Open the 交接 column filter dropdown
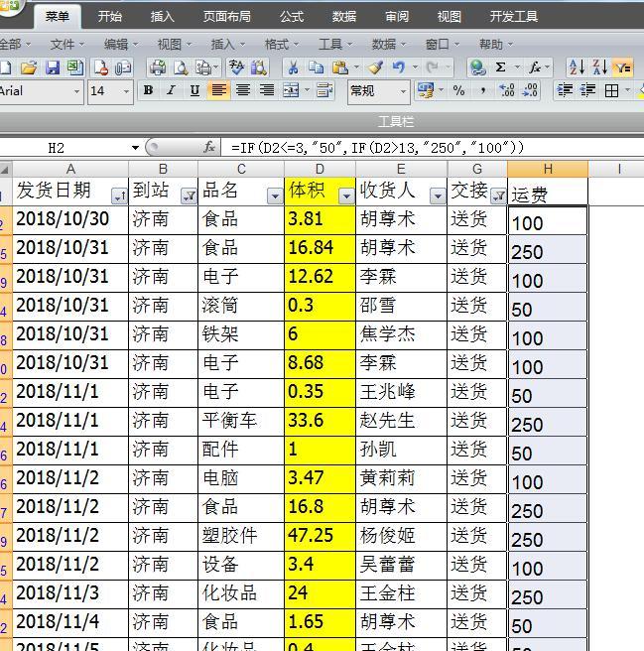 (498, 195)
